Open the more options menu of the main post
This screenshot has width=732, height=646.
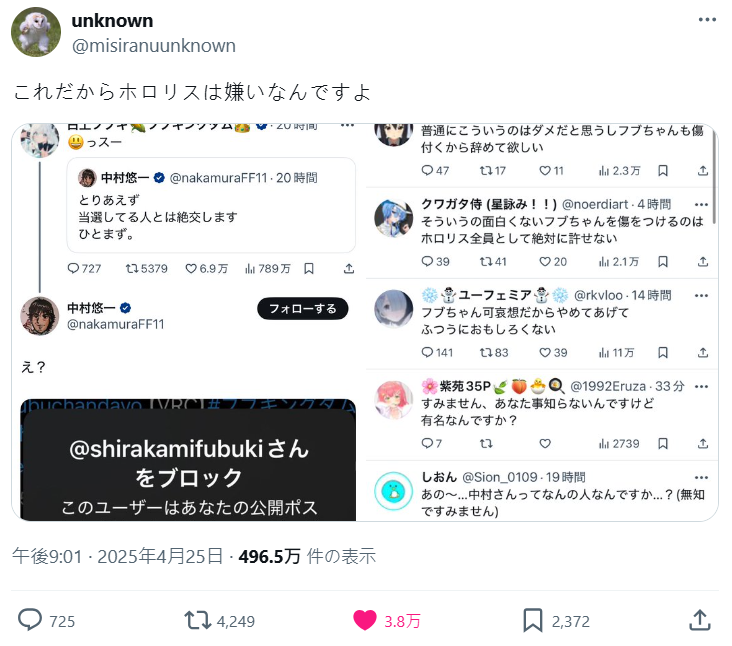click(x=707, y=20)
